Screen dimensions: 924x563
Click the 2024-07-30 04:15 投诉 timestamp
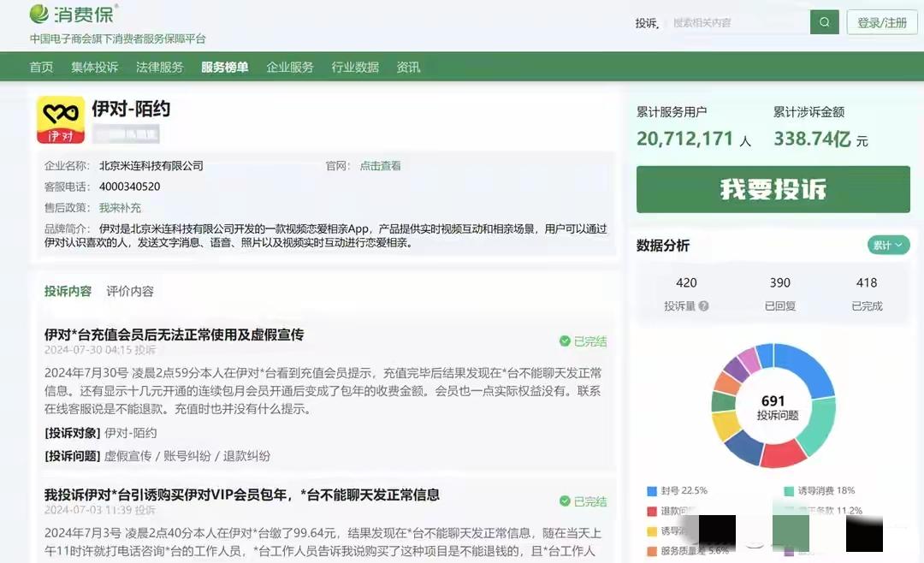[x=100, y=350]
